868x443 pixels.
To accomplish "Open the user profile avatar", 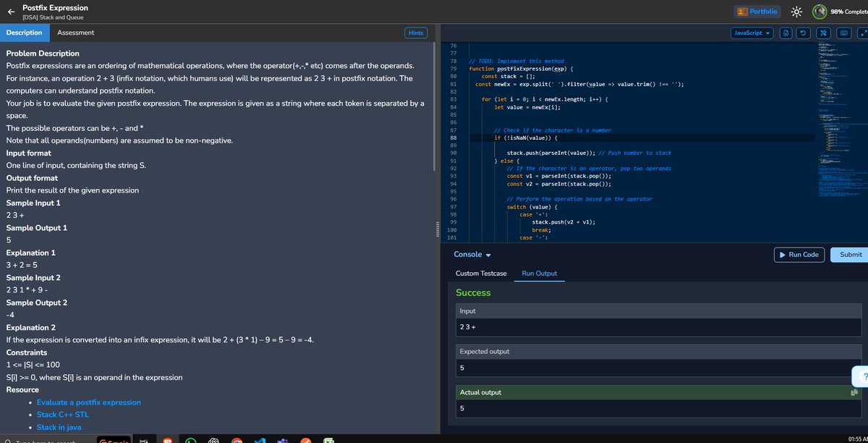I will [x=820, y=12].
